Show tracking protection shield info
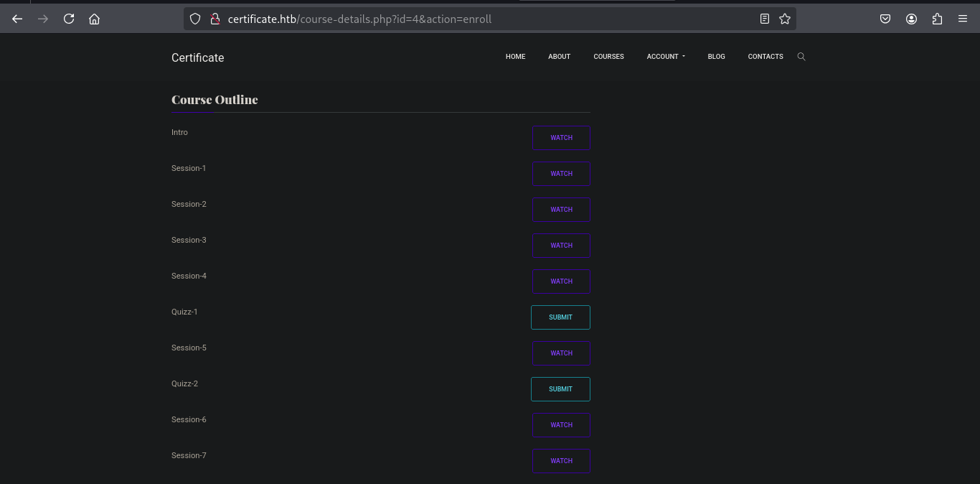 195,19
